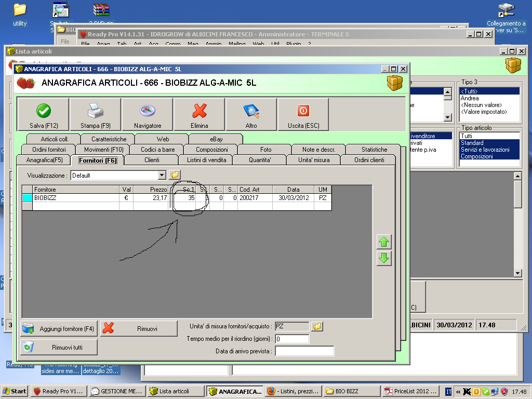The width and height of the screenshot is (532, 399).
Task: Click the yellow cube icon in Anagrafica header
Action: pos(395,83)
